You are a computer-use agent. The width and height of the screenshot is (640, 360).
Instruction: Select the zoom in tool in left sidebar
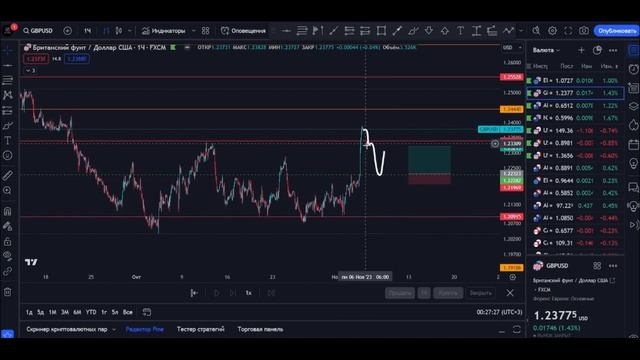(8, 191)
